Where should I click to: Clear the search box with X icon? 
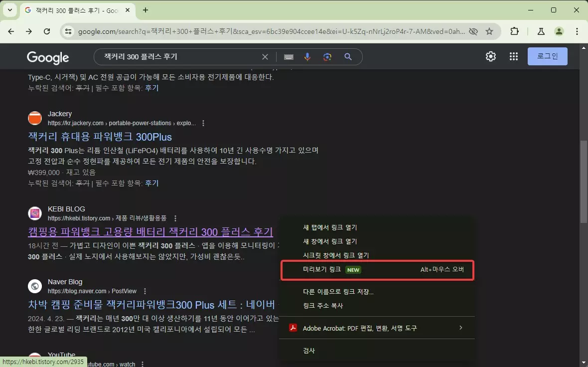click(265, 57)
